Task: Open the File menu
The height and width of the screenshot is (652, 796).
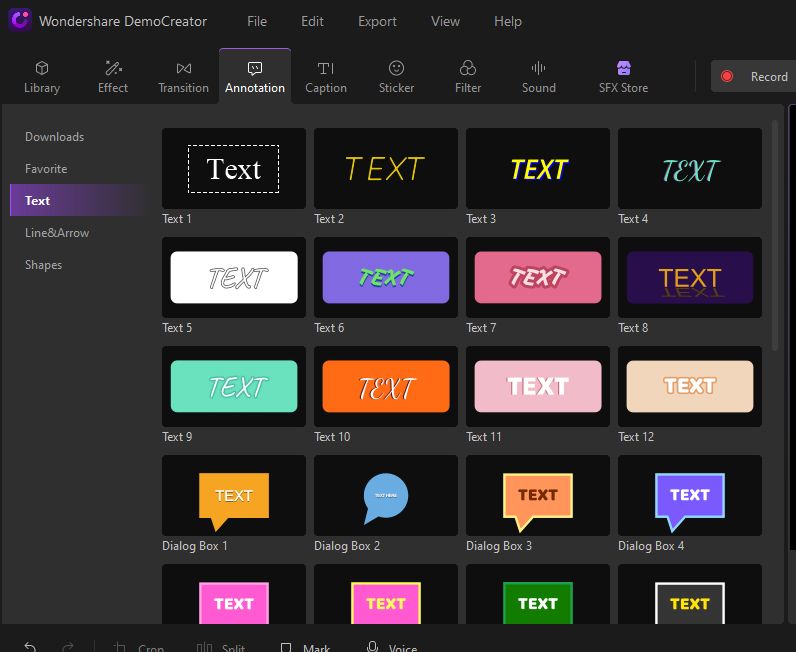Action: coord(257,21)
